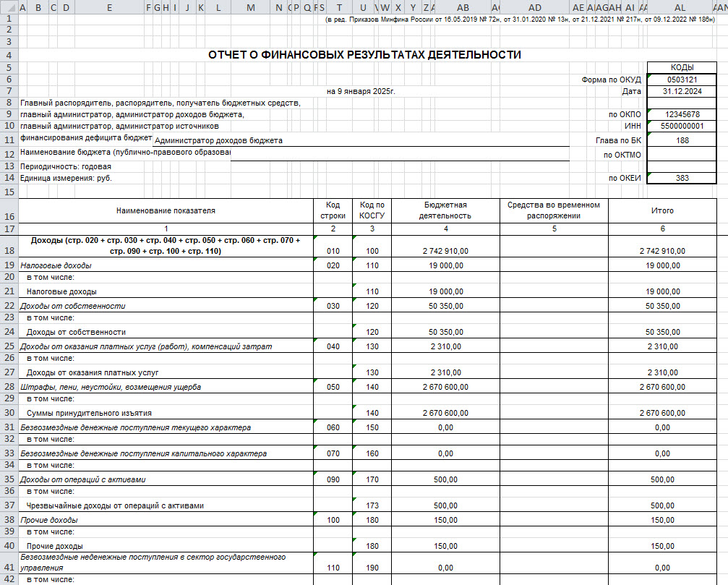728x585 pixels.
Task: Select column AL header
Action: [680, 7]
